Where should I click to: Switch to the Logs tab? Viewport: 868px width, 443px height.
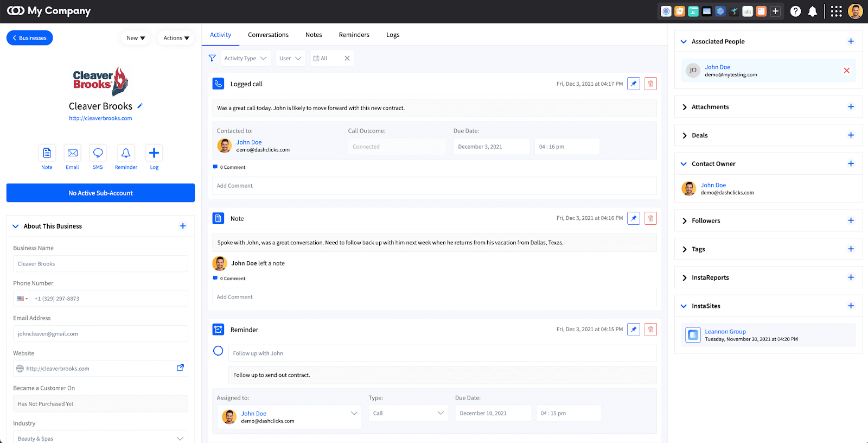tap(393, 35)
